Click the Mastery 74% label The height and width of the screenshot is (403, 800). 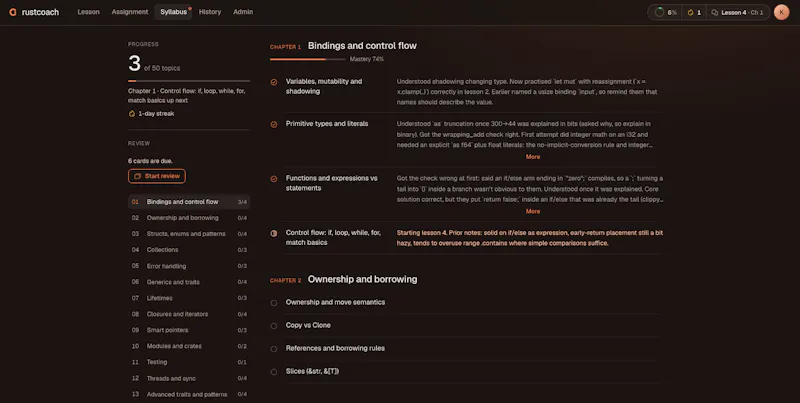coord(367,59)
